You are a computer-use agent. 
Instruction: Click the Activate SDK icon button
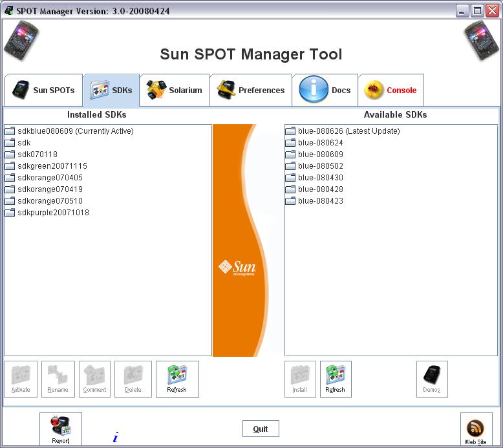tap(21, 379)
